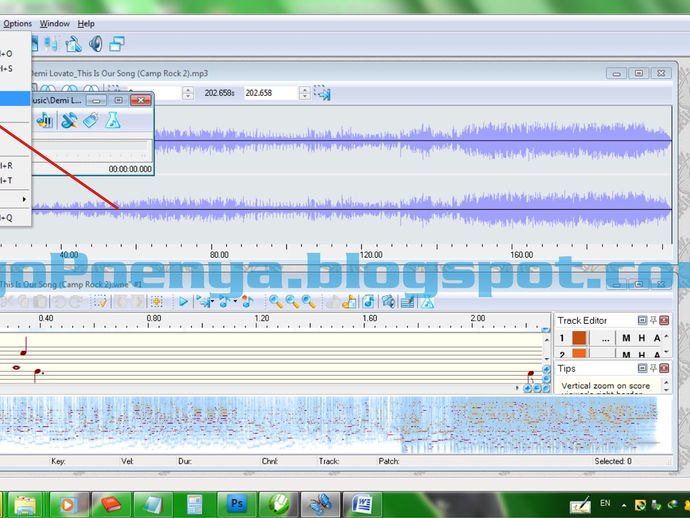Click the Undo icon in score toolbar

59,302
